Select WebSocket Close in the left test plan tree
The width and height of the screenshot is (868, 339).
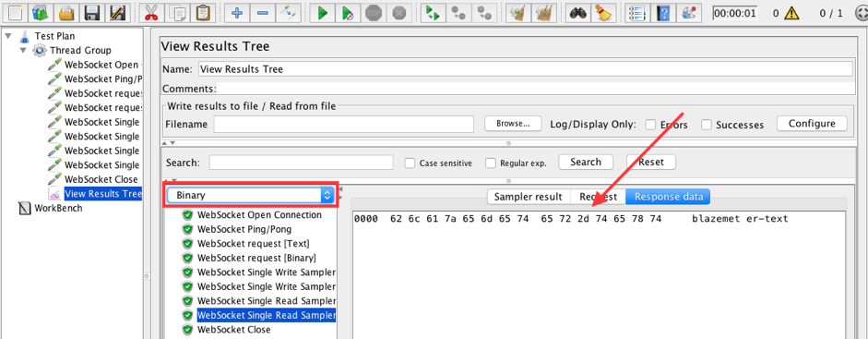click(x=101, y=179)
